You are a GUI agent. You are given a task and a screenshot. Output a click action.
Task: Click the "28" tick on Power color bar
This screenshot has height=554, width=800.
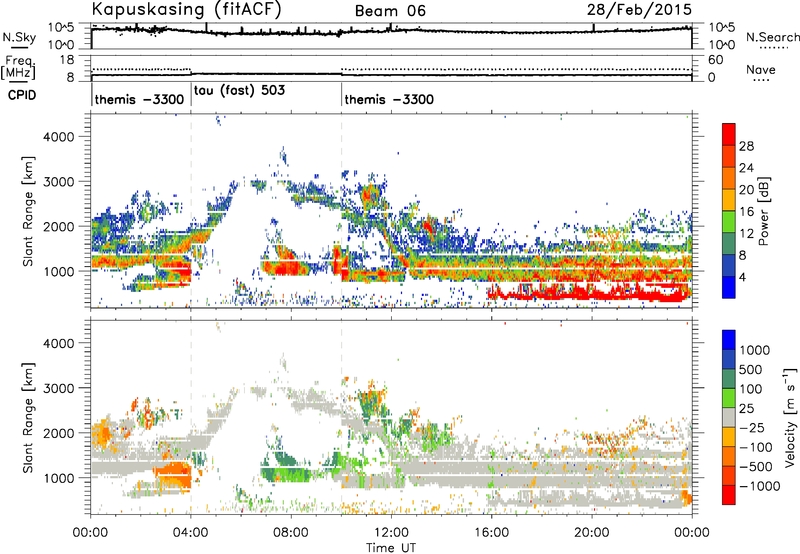(x=746, y=146)
